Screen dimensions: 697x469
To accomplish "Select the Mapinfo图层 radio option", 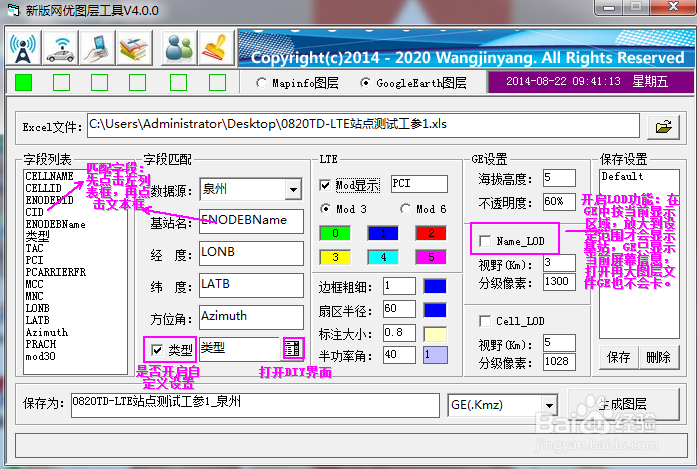I will (297, 83).
